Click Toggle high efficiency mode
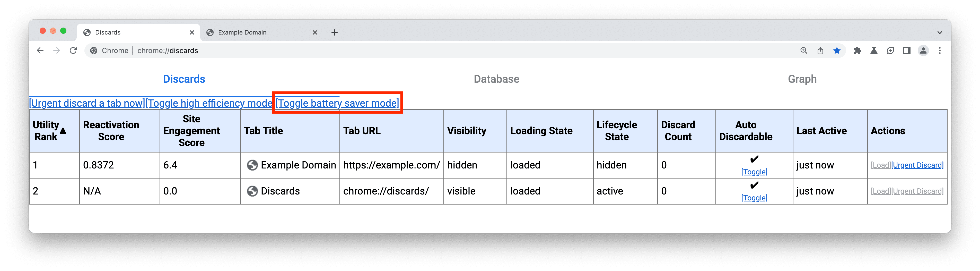 pyautogui.click(x=210, y=103)
